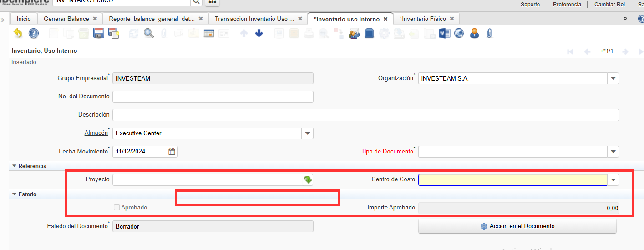Click the menu tree icon beside search box
Viewport: 644px width, 250px height.
tap(213, 2)
